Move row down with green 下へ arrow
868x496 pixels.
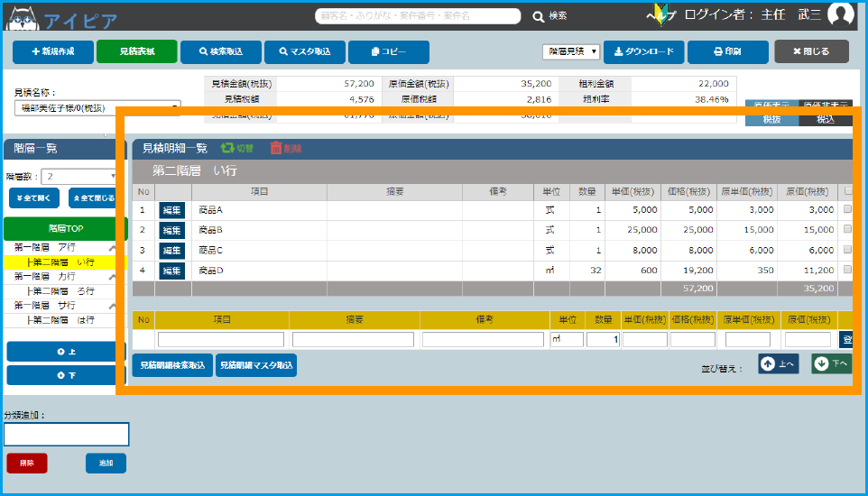coord(830,363)
